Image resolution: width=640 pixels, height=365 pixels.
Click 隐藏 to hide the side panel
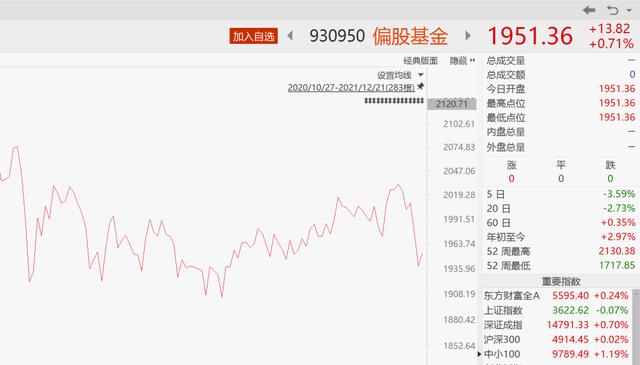pyautogui.click(x=462, y=61)
